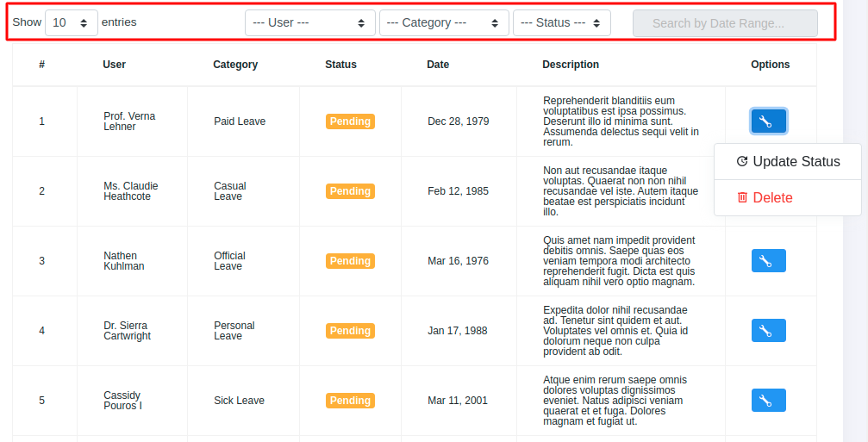Choose Delete from the options menu
Viewport: 868px width, 442px height.
click(788, 197)
